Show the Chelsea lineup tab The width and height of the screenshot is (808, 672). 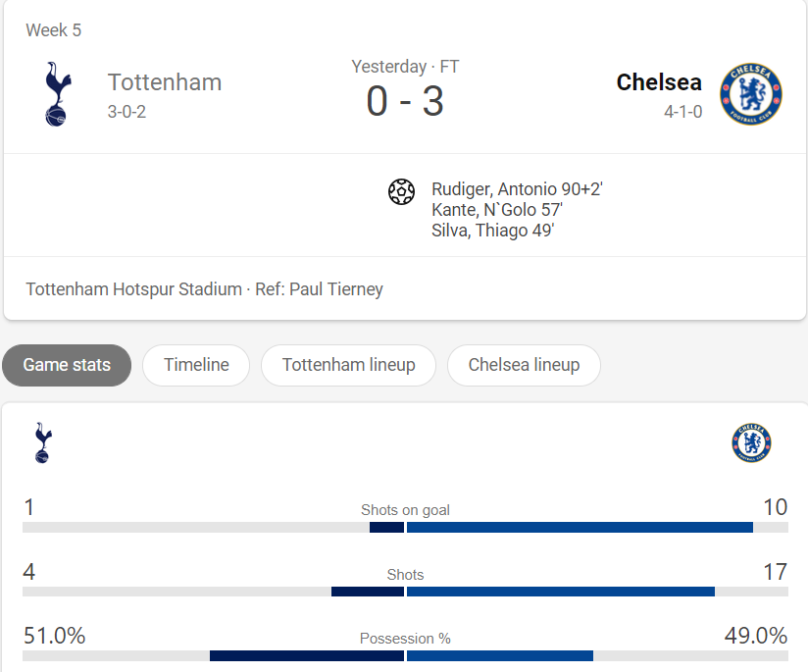click(x=524, y=365)
